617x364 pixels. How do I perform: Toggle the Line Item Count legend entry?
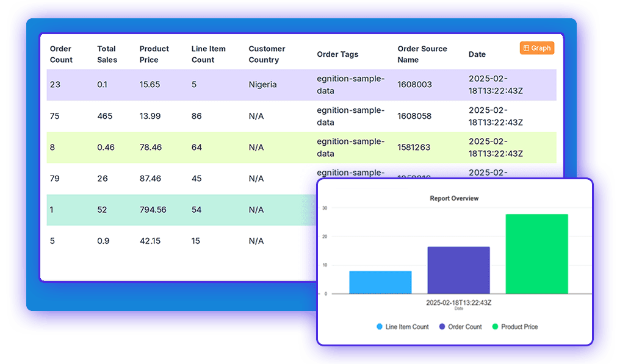pos(402,327)
